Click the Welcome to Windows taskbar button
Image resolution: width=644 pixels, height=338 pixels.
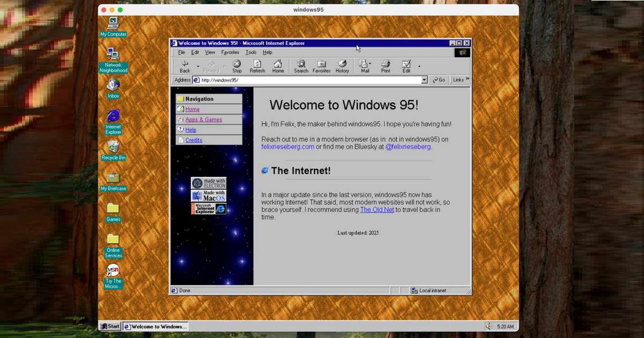pyautogui.click(x=156, y=326)
